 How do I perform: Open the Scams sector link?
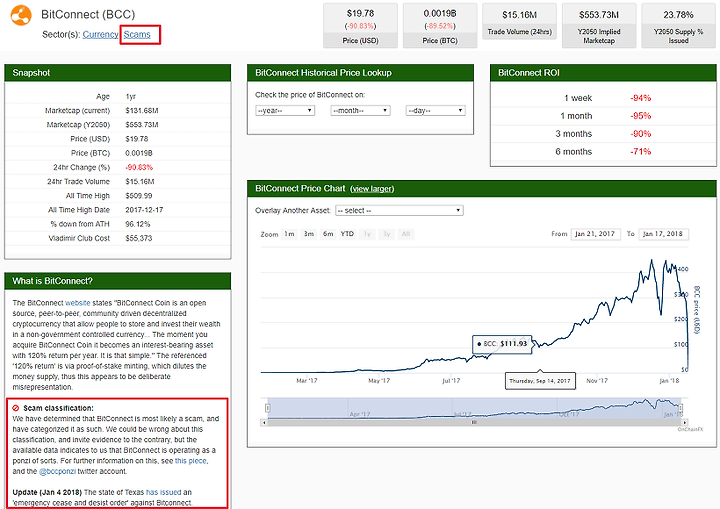(137, 34)
